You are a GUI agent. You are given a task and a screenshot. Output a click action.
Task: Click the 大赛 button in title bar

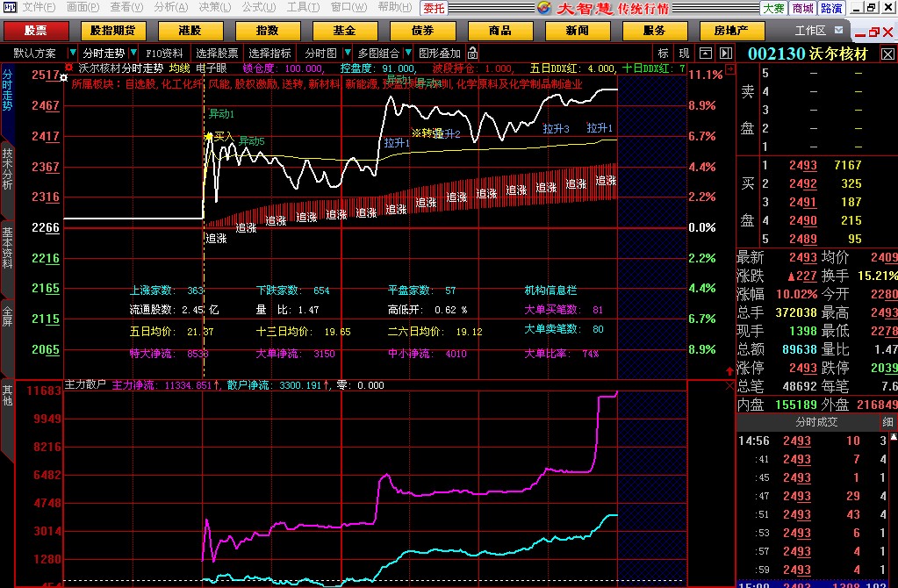(x=773, y=8)
